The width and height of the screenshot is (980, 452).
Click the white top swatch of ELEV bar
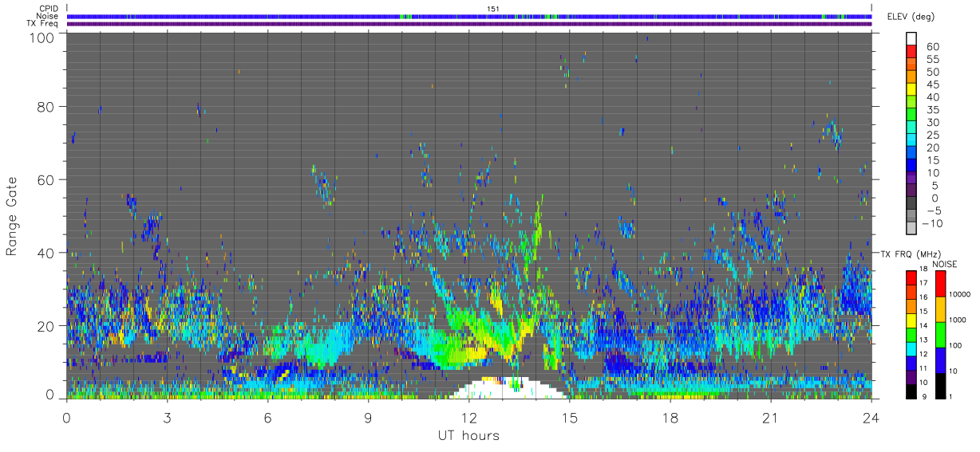911,39
